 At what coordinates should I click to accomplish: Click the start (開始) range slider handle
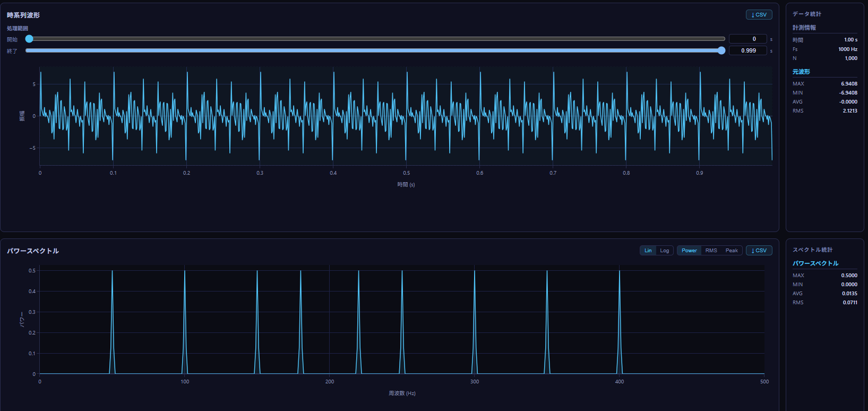click(29, 39)
